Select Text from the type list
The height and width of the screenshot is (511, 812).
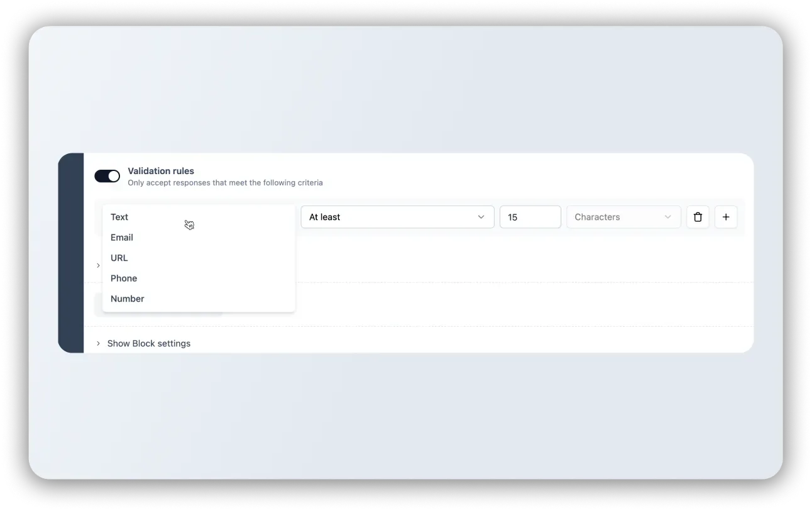(199, 217)
